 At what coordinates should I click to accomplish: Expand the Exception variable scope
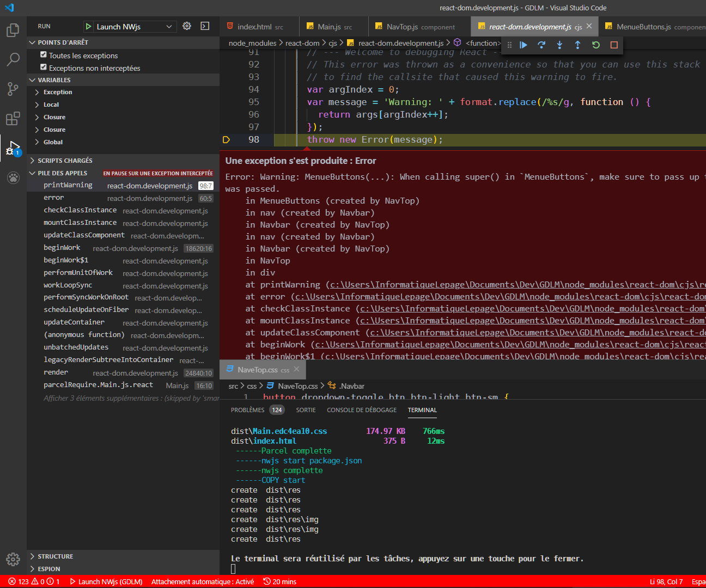click(57, 92)
